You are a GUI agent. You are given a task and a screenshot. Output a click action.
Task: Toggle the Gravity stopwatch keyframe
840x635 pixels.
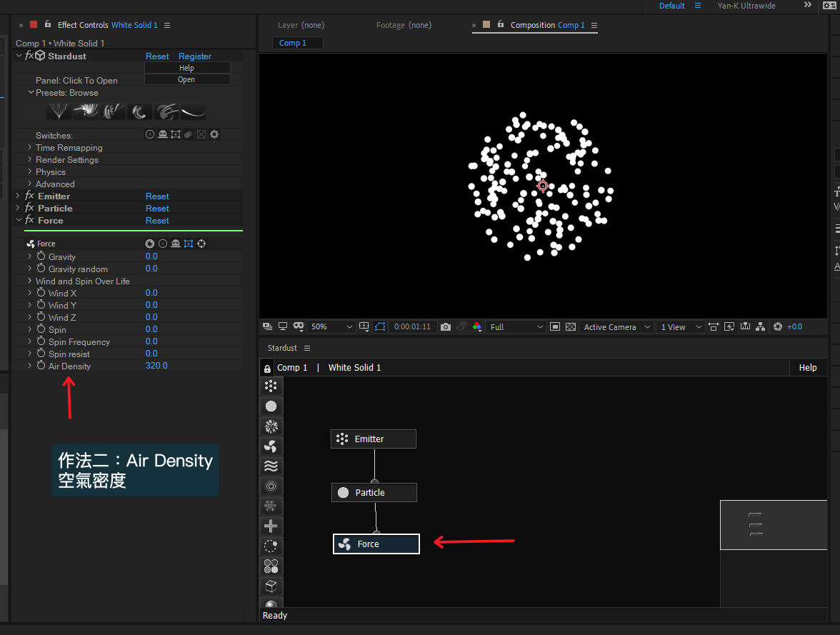tap(41, 256)
